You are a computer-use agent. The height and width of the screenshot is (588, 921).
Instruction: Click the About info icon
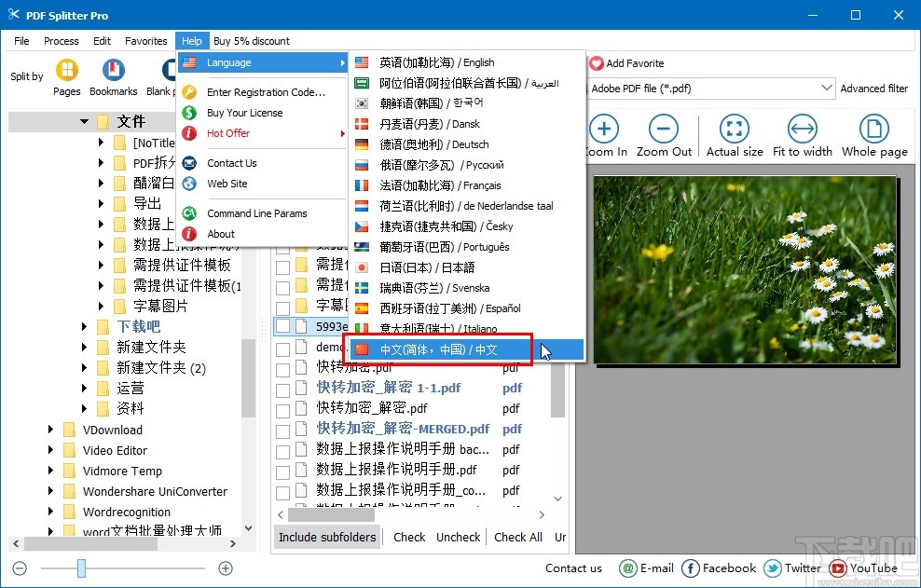pos(189,234)
